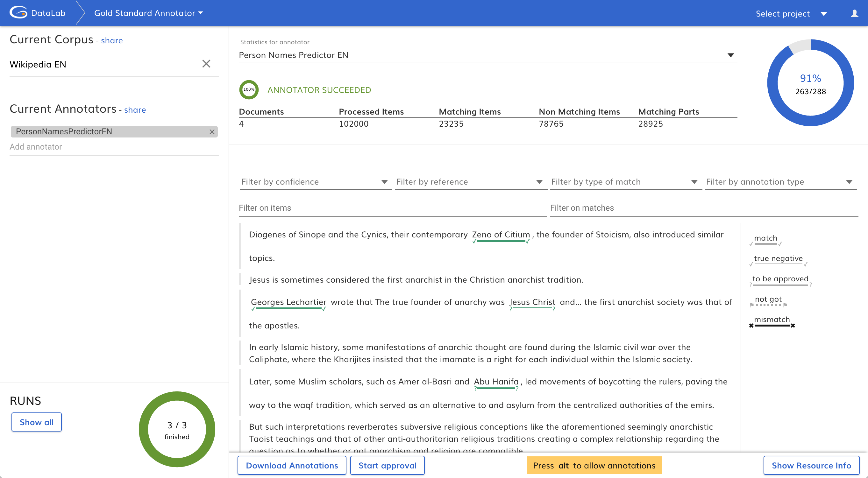The height and width of the screenshot is (478, 868).
Task: Open Filter by annotation type dropdown
Action: pyautogui.click(x=781, y=182)
